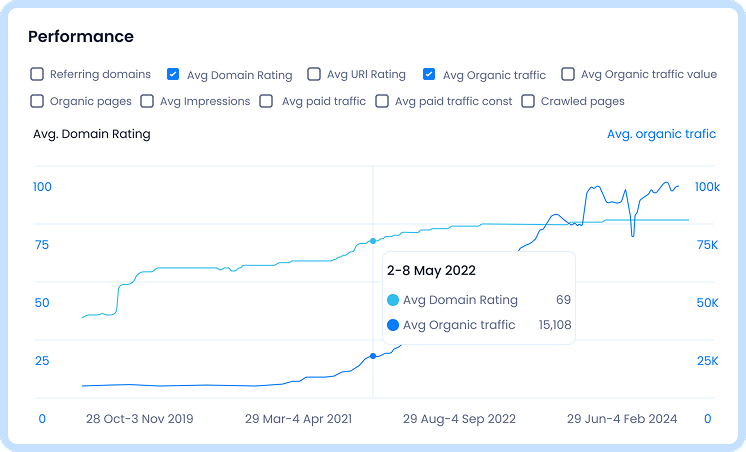Enable the Crawled pages checkbox
Image resolution: width=746 pixels, height=452 pixels.
coord(528,101)
